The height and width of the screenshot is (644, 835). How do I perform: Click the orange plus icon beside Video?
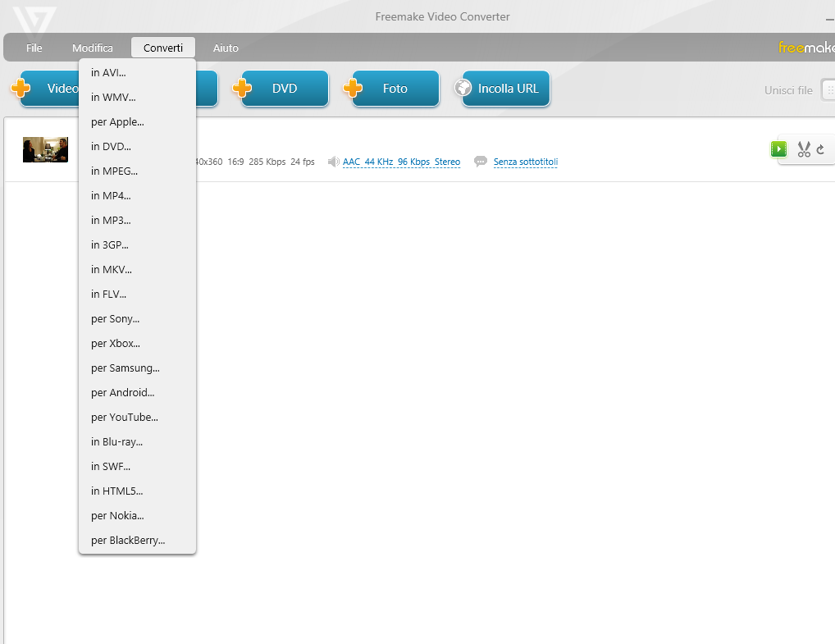21,89
